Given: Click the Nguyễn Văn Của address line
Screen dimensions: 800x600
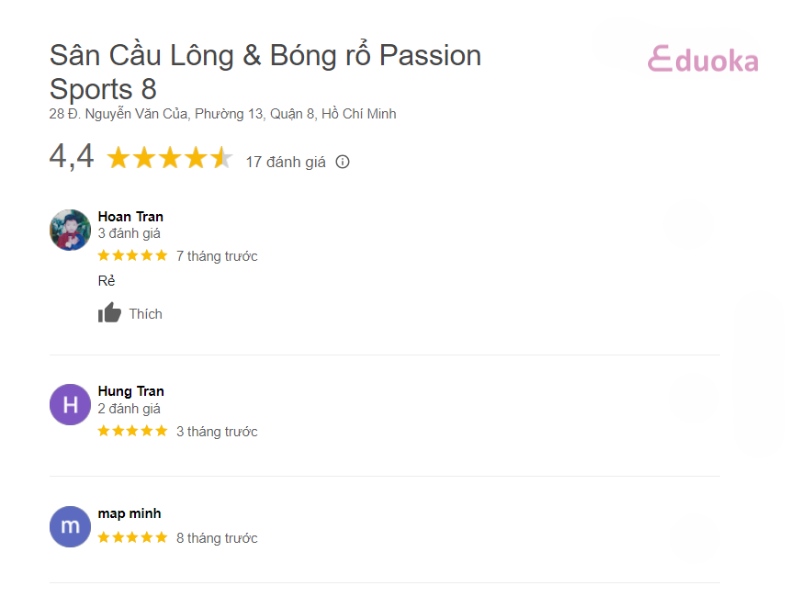Looking at the screenshot, I should (x=222, y=114).
